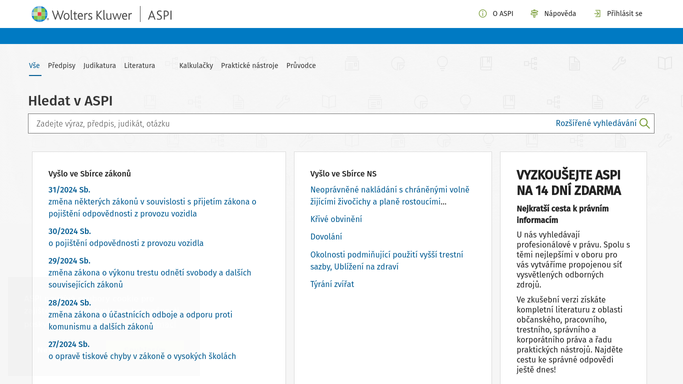The width and height of the screenshot is (683, 384).
Task: Open the Týrání zvířat decision
Action: [x=332, y=284]
